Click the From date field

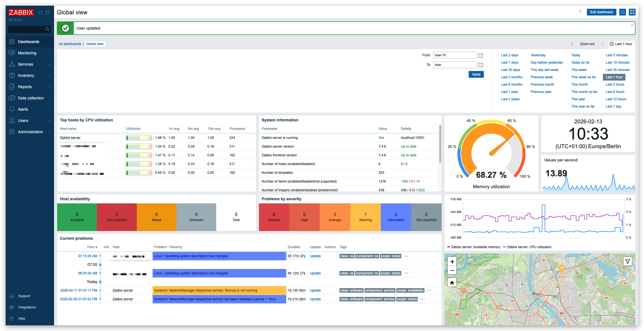[x=455, y=55]
